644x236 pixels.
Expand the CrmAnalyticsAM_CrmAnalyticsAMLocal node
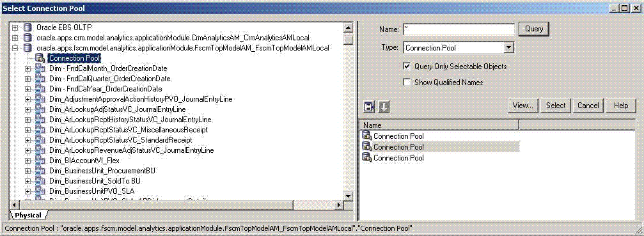click(15, 38)
